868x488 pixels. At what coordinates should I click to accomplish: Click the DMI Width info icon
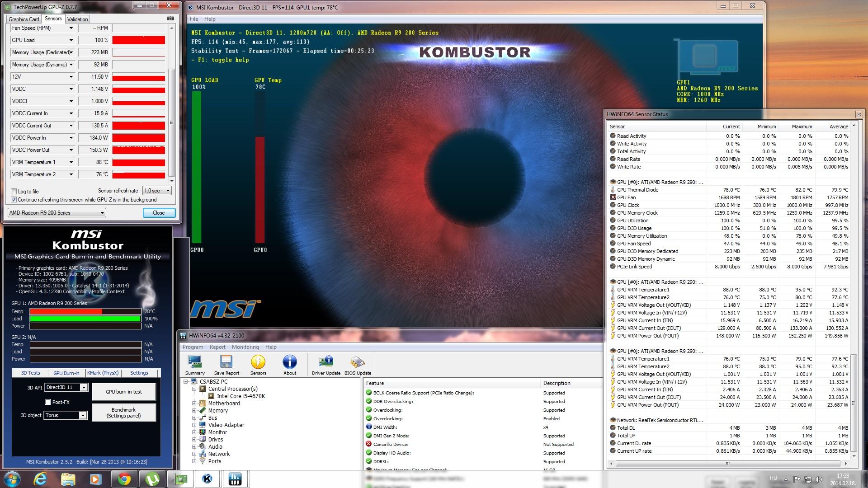[x=369, y=427]
